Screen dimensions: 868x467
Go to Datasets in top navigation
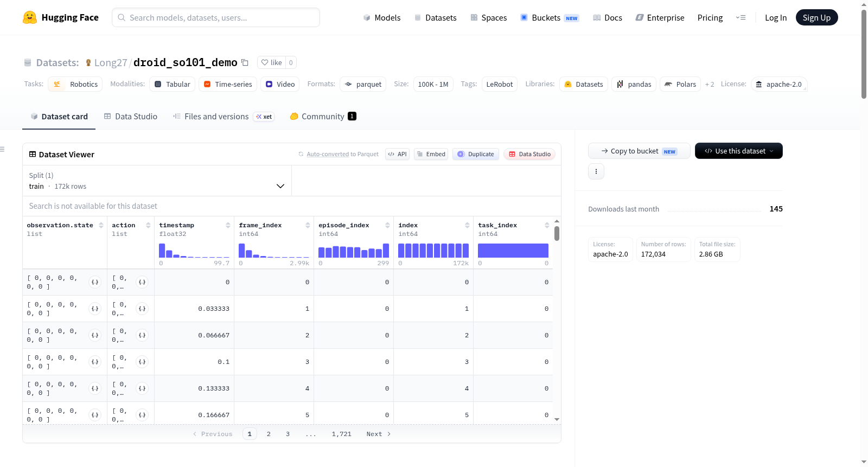pyautogui.click(x=436, y=18)
